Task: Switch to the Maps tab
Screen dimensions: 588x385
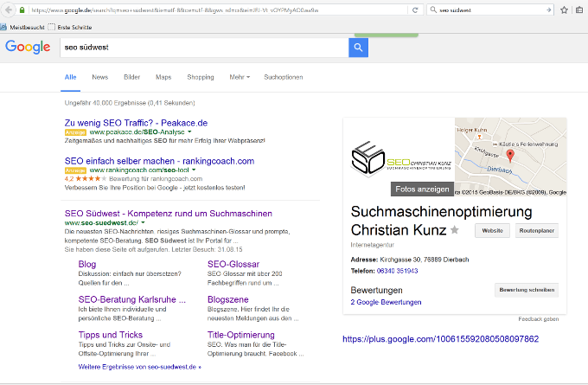Action: (163, 77)
